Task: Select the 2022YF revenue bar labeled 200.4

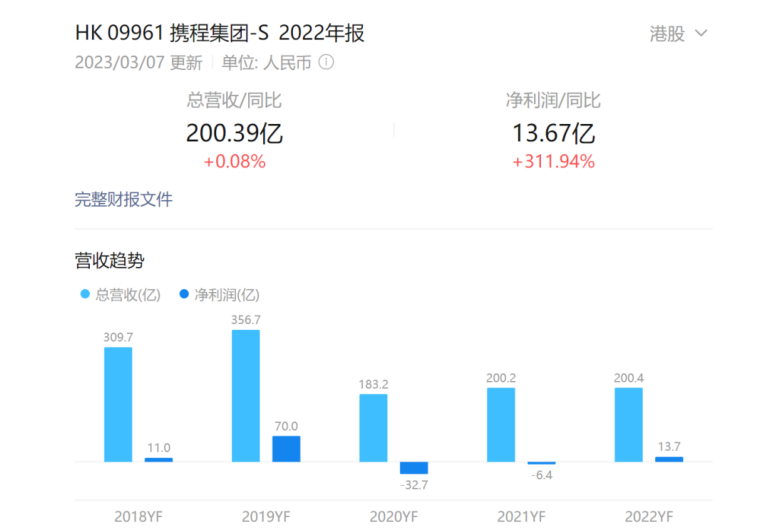Action: pyautogui.click(x=629, y=425)
